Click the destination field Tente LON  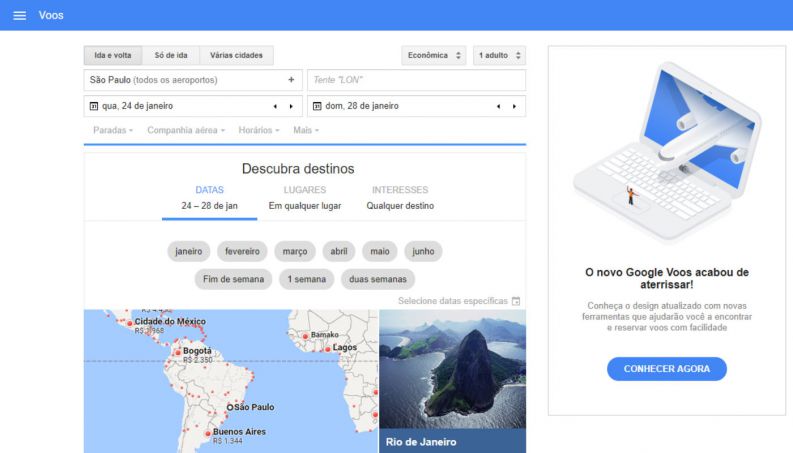coord(416,80)
